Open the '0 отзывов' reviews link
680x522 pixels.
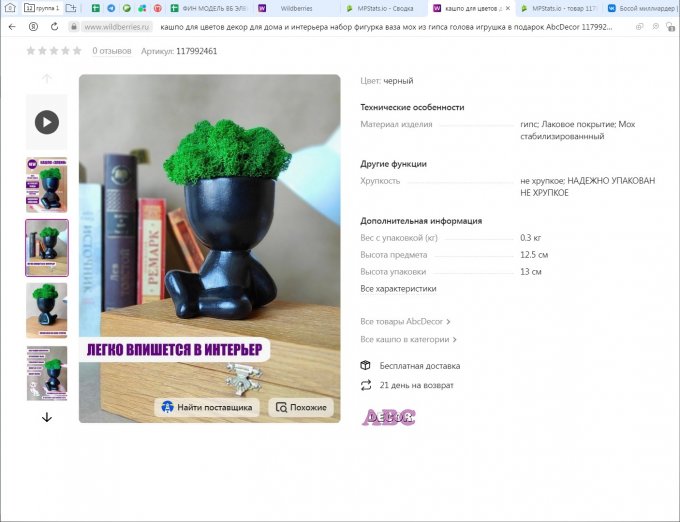tap(112, 51)
